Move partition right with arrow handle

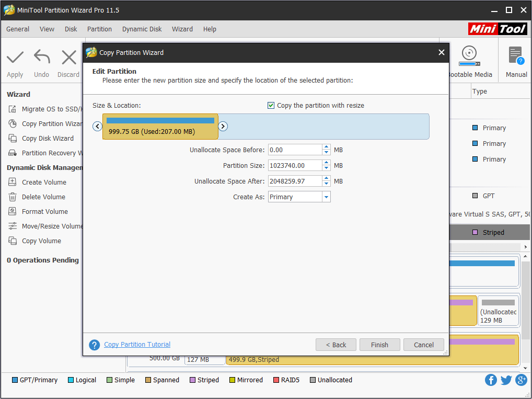(x=223, y=127)
